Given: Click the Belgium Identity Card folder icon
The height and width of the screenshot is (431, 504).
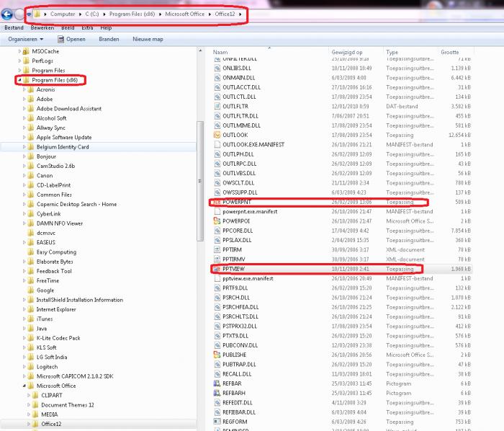Looking at the screenshot, I should click(31, 147).
